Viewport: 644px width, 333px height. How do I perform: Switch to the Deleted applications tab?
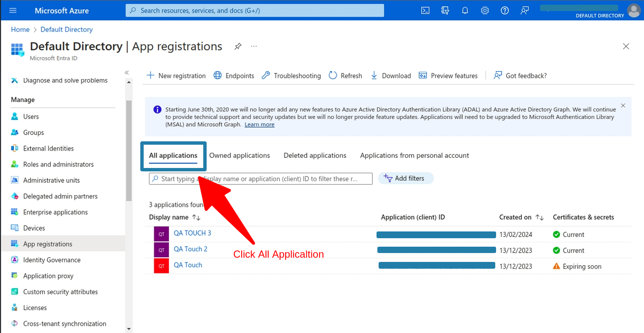pyautogui.click(x=315, y=155)
